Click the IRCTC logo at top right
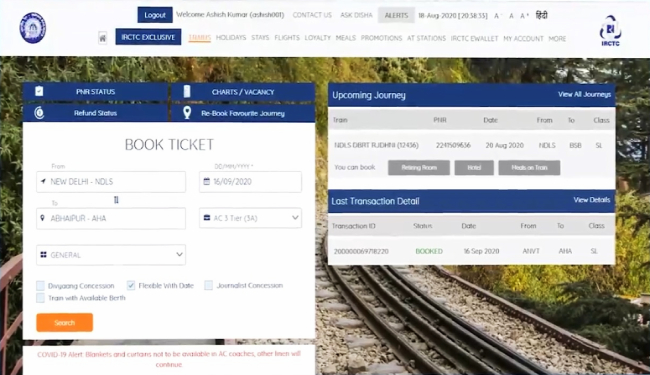This screenshot has height=375, width=650. [x=610, y=31]
